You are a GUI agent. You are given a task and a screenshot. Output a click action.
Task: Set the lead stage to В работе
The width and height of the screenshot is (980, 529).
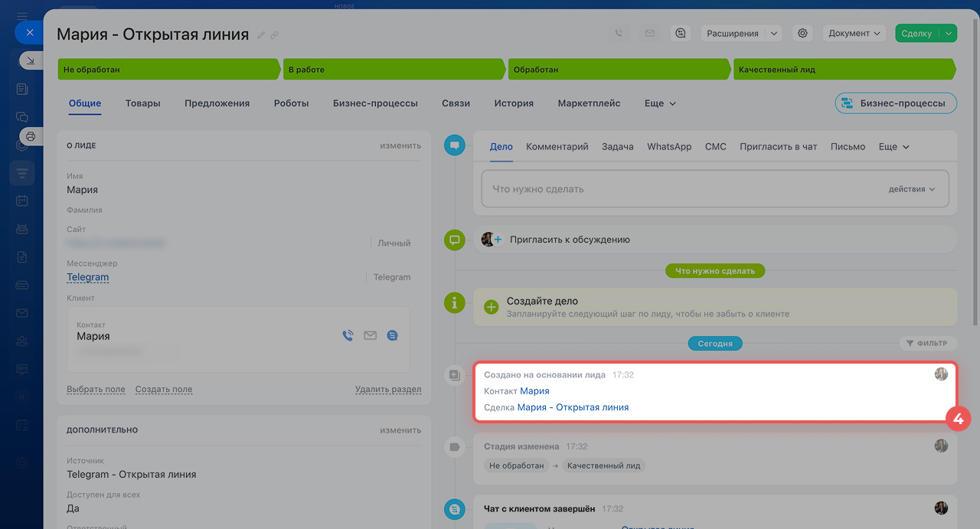coord(394,70)
